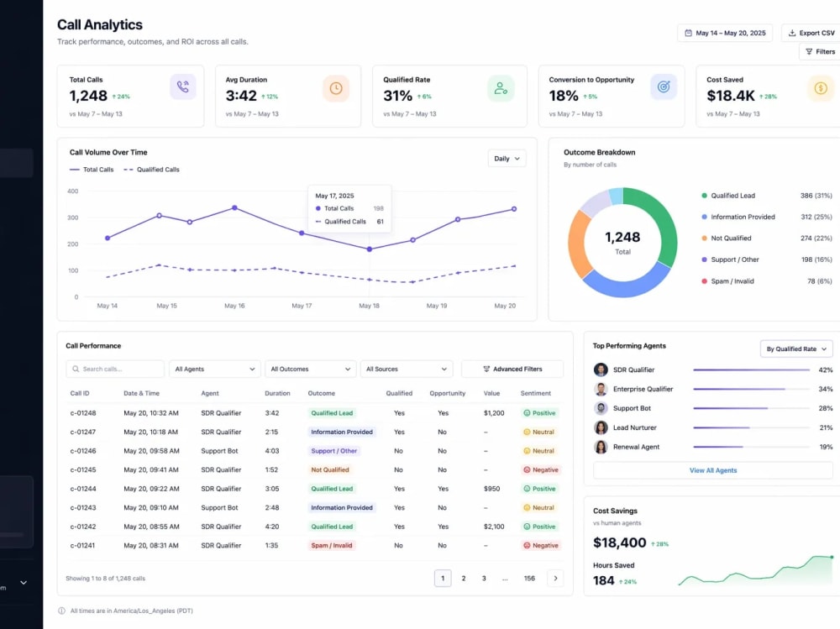This screenshot has width=840, height=629.
Task: Sort by the Sentiment column header
Action: pos(536,393)
